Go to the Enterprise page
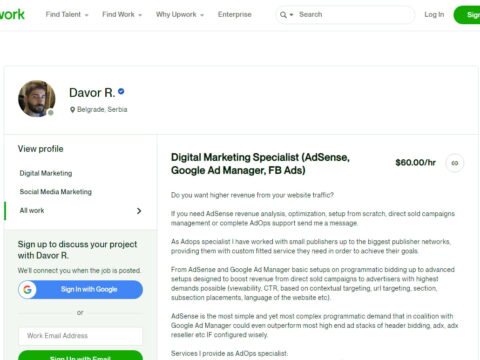This screenshot has width=480, height=360. [235, 15]
